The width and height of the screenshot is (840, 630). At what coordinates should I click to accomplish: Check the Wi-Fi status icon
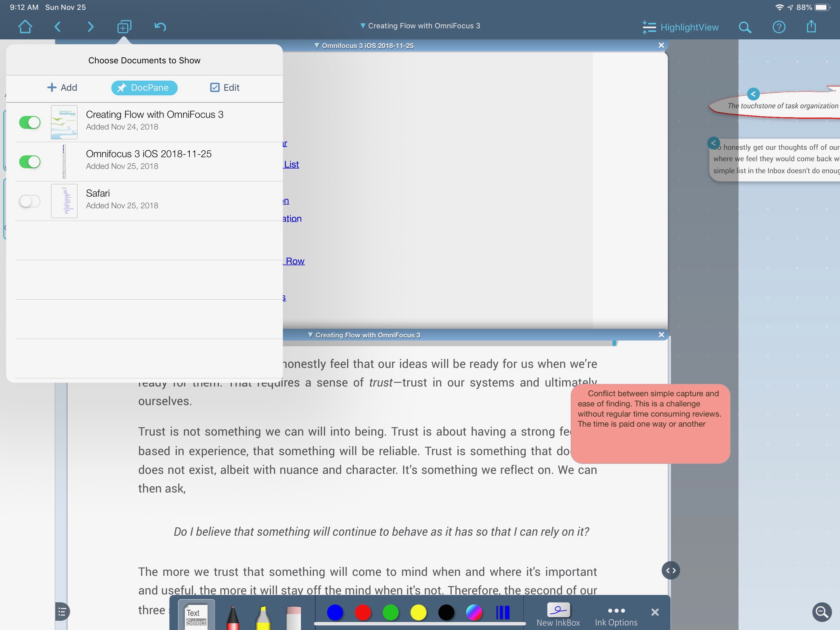779,7
